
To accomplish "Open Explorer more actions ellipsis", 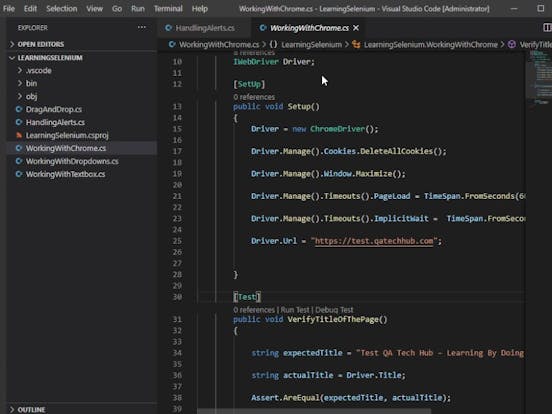I will (142, 27).
